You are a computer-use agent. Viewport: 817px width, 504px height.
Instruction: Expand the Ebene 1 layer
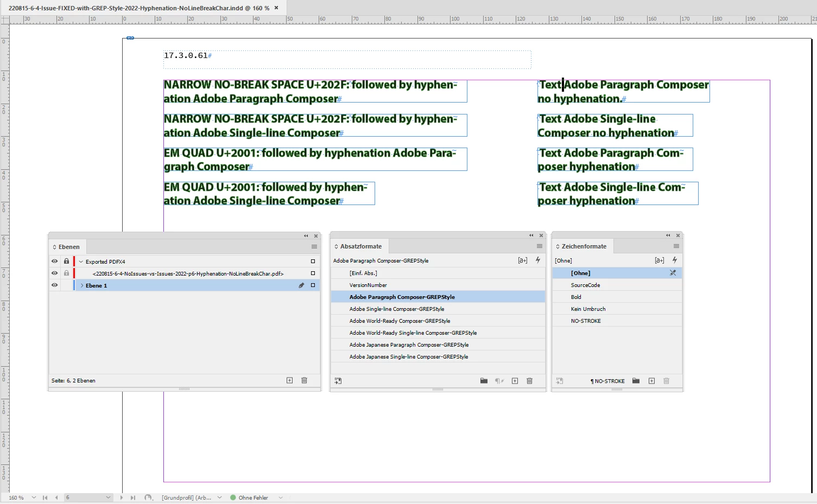(x=82, y=285)
